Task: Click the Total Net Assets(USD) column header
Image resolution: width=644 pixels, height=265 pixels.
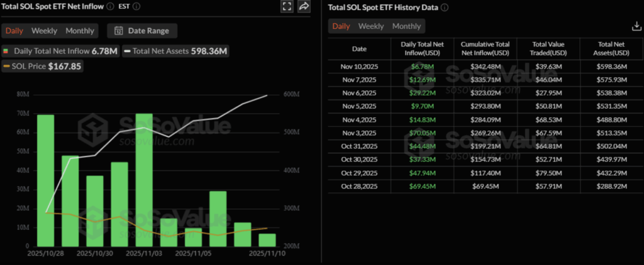Action: click(610, 48)
